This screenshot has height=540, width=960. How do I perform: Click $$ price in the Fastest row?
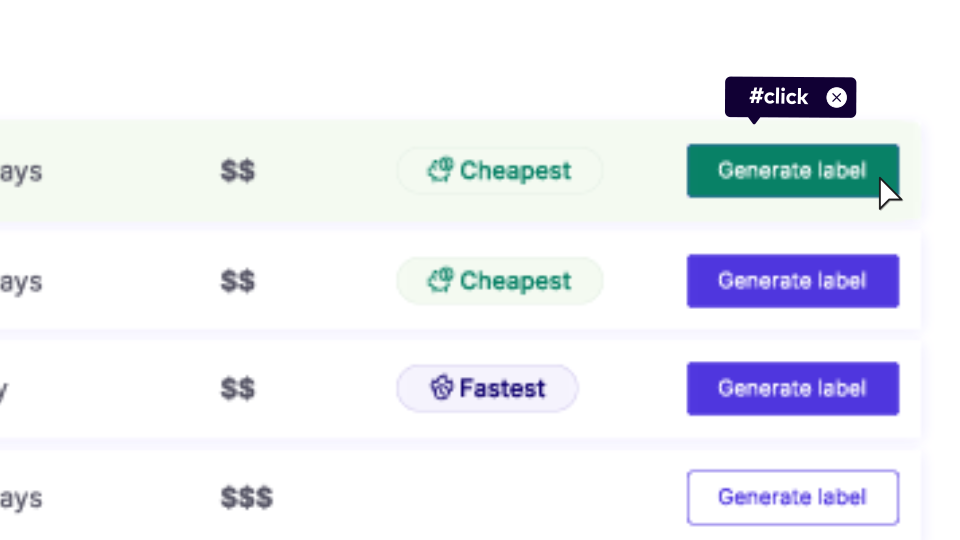point(237,388)
